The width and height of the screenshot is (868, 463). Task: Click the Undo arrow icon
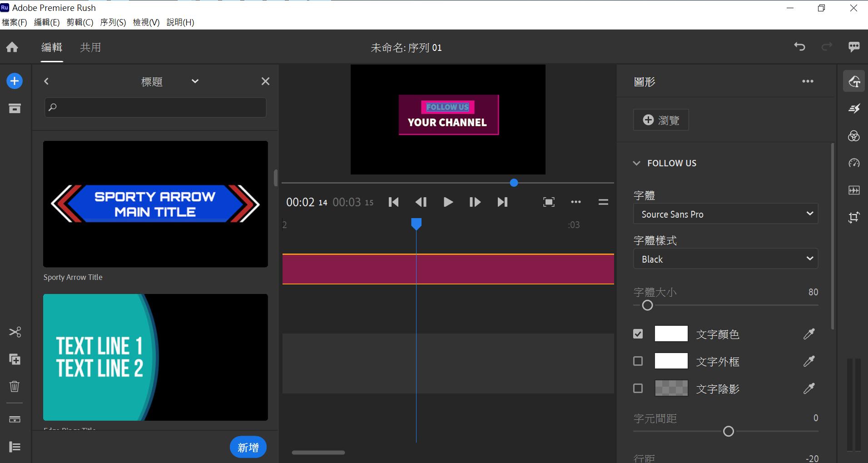click(x=799, y=47)
